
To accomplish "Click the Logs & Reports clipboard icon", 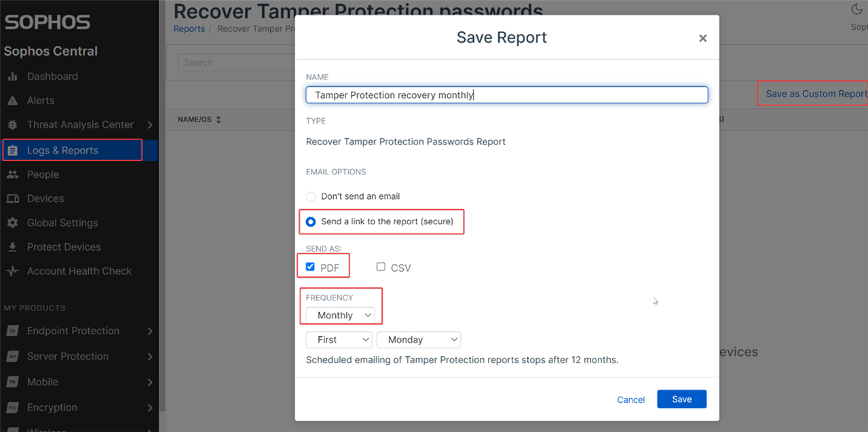I will click(12, 151).
